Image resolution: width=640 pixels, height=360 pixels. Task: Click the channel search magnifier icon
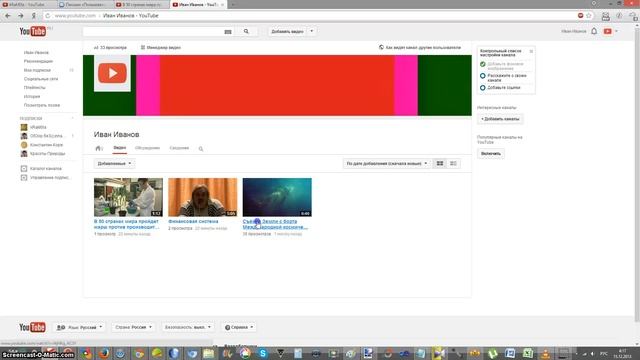click(201, 149)
